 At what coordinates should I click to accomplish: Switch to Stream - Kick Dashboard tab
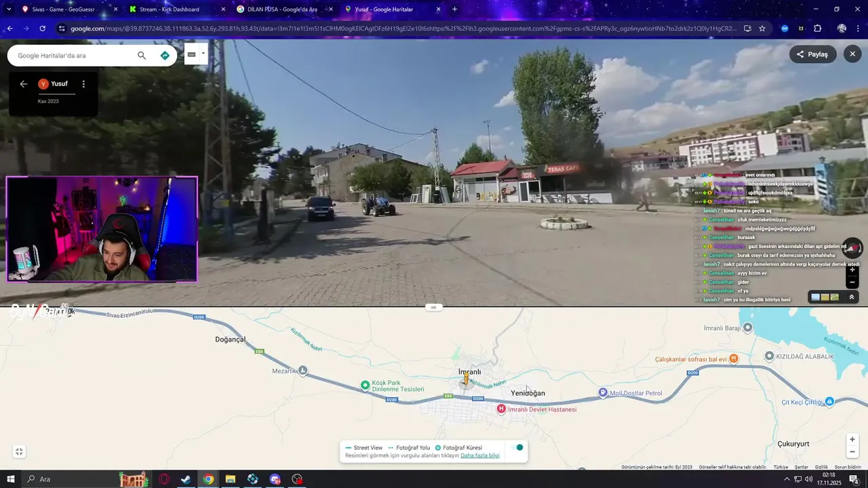click(x=178, y=9)
